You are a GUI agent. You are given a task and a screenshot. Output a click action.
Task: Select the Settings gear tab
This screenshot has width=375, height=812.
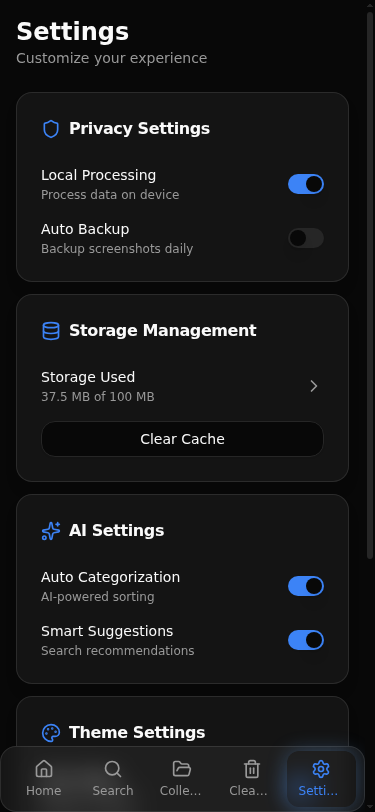coord(321,779)
